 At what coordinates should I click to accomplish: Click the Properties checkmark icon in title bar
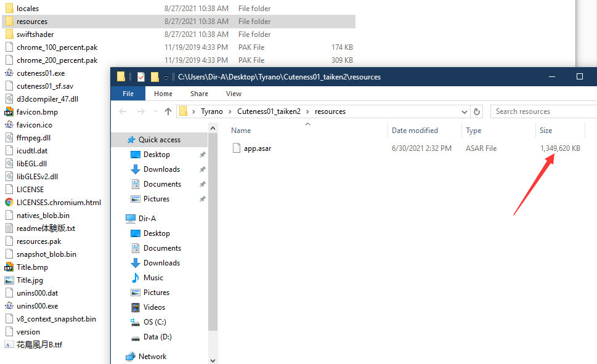[141, 77]
